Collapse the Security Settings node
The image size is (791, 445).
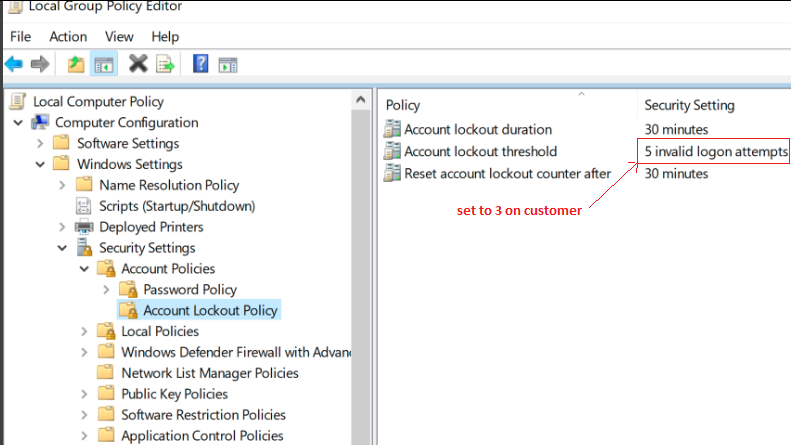pyautogui.click(x=62, y=248)
